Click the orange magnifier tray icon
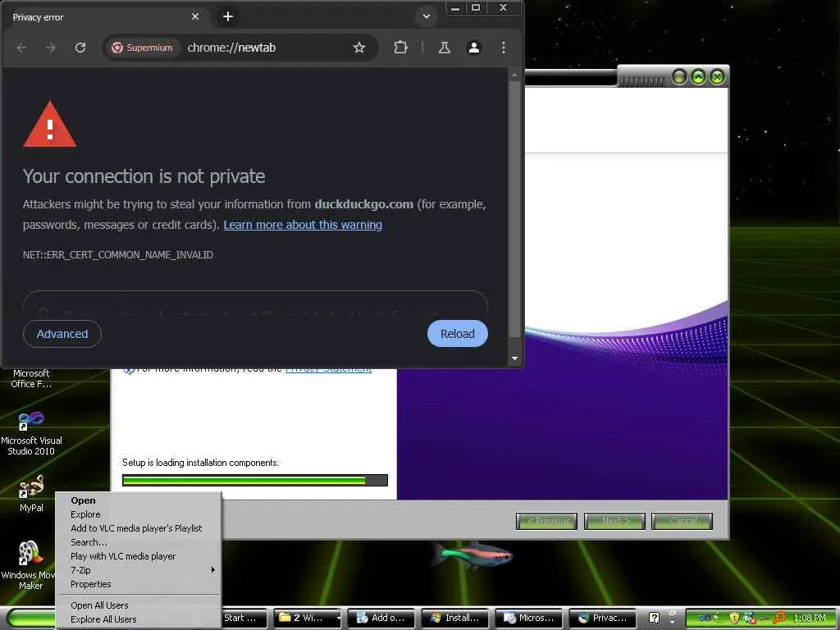This screenshot has height=630, width=840. click(x=780, y=618)
